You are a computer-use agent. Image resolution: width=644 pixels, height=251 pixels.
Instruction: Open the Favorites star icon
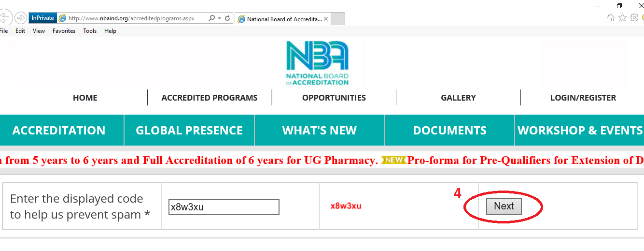(622, 18)
